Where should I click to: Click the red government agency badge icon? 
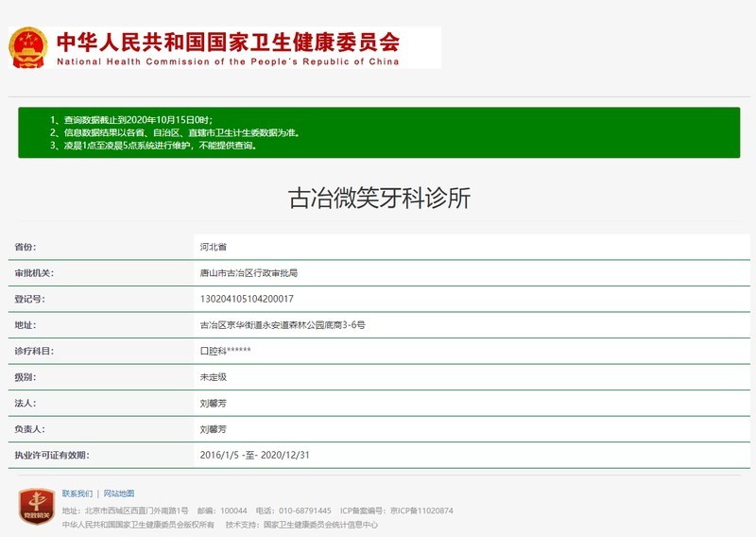point(37,506)
